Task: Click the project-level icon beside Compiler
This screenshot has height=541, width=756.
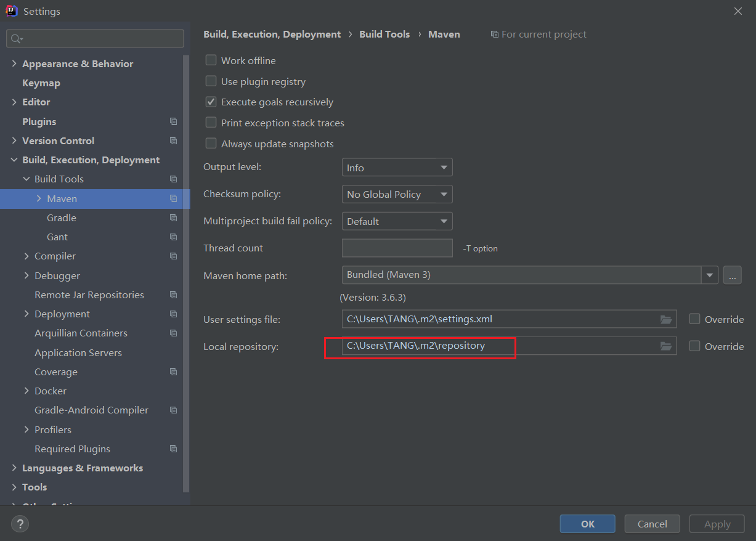Action: coord(174,256)
